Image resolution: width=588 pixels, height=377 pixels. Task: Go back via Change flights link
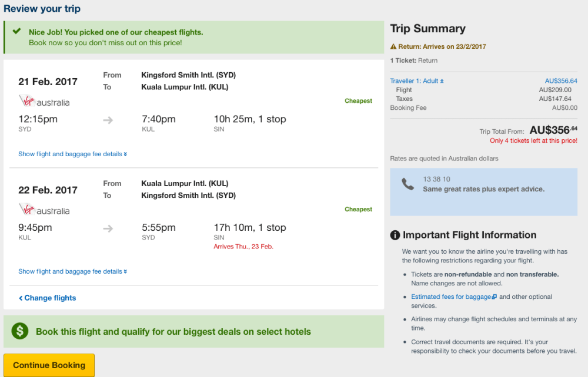(47, 298)
